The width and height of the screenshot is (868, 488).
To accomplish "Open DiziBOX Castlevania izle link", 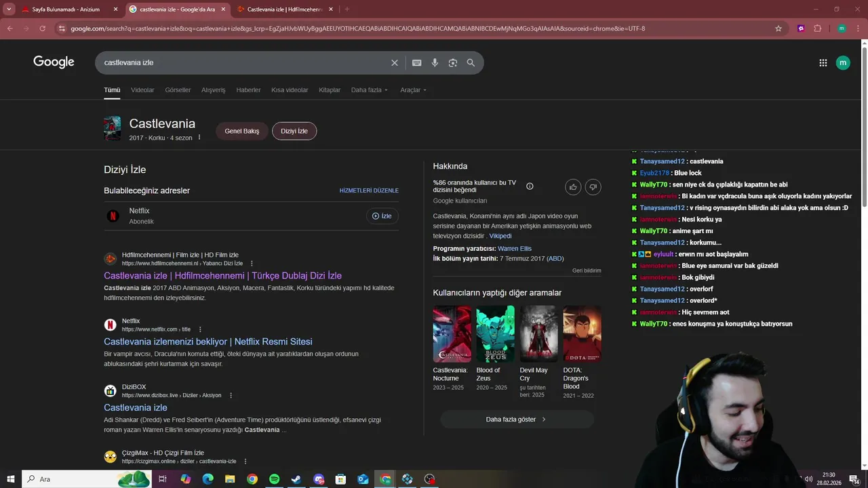I will tap(136, 407).
